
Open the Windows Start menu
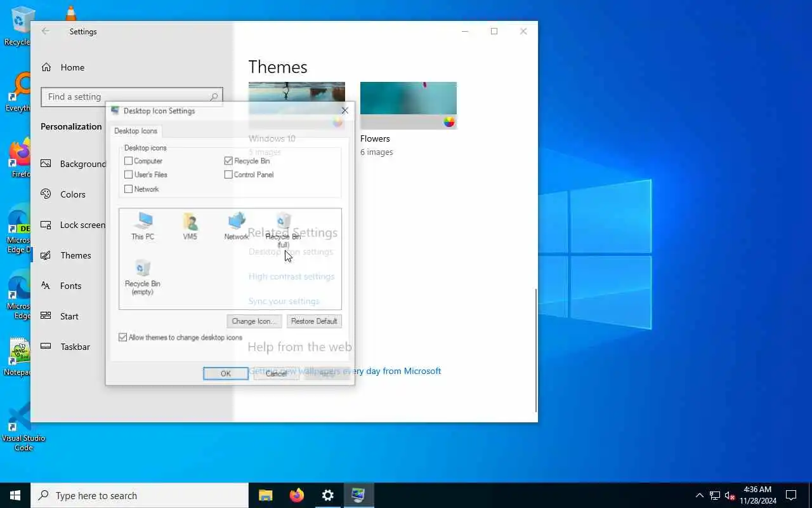click(15, 495)
